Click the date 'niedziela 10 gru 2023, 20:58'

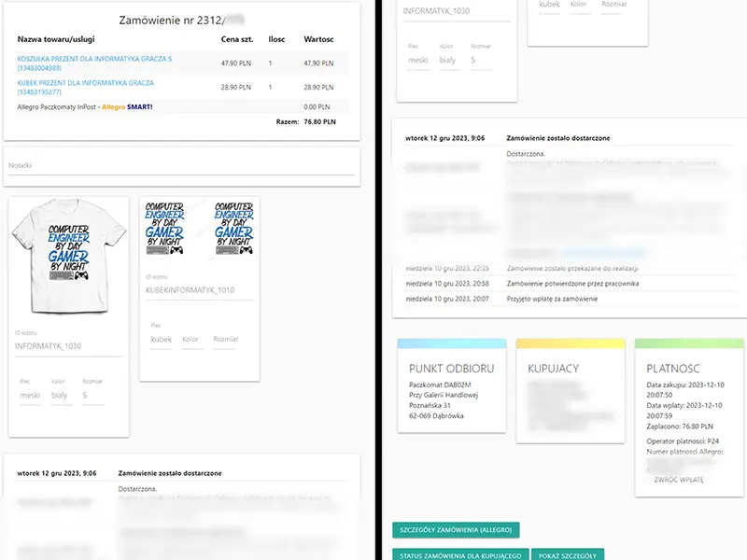click(447, 284)
